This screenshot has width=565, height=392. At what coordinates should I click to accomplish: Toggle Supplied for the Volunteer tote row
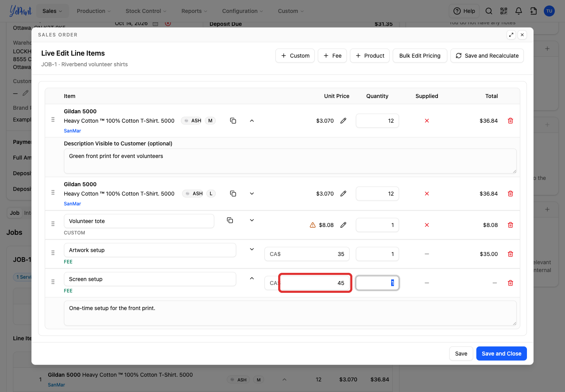click(x=427, y=225)
